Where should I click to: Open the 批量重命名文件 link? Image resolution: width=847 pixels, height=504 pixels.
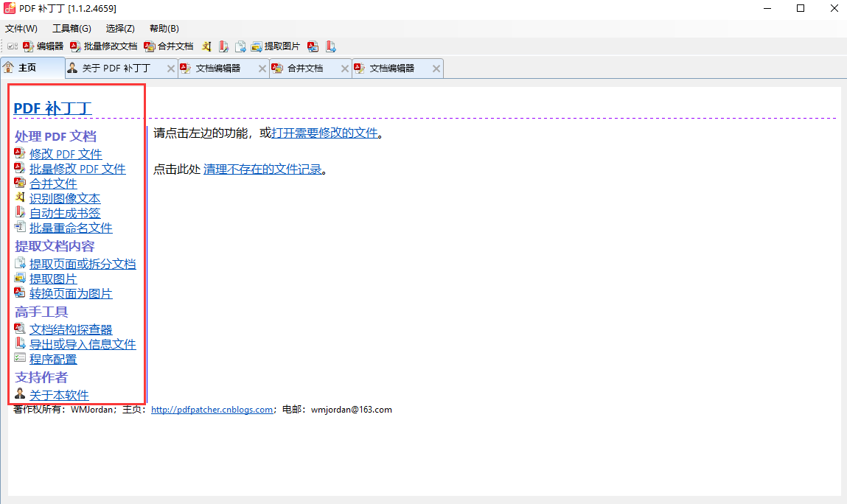point(71,228)
